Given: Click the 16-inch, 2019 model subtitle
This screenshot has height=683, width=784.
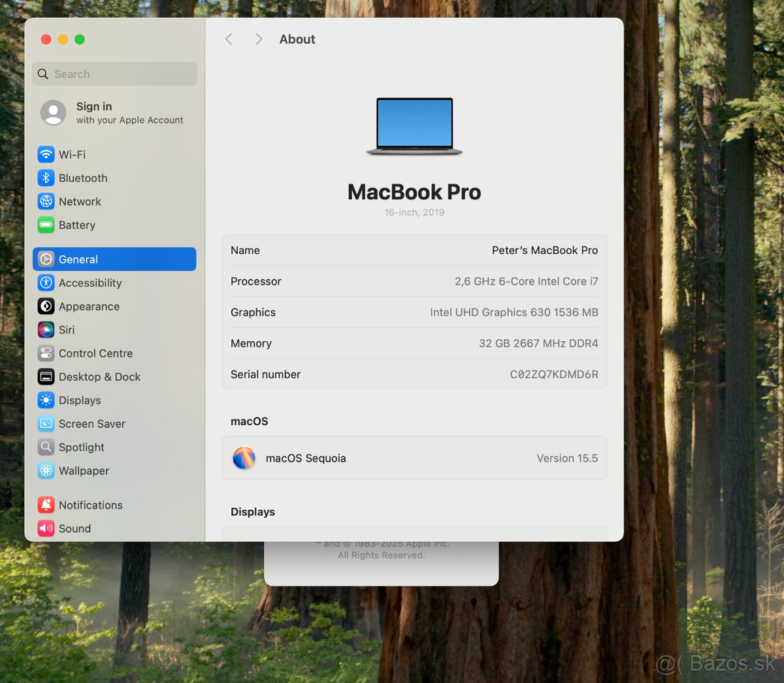Looking at the screenshot, I should [x=414, y=212].
